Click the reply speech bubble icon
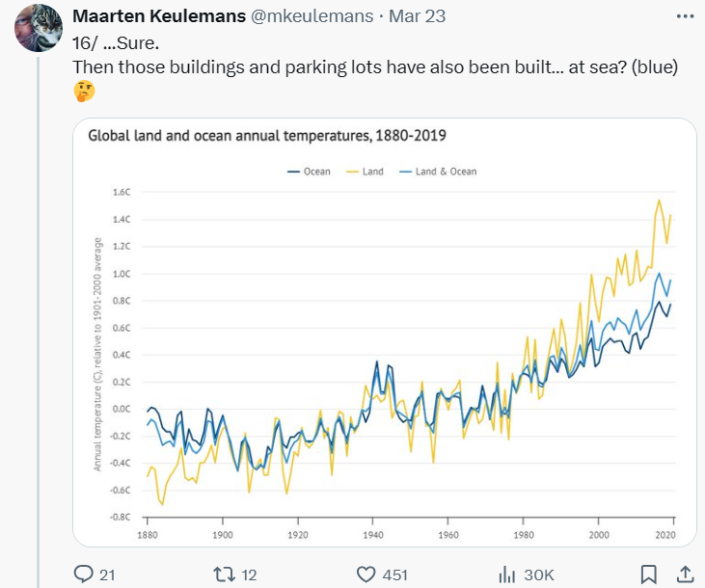 (x=84, y=575)
